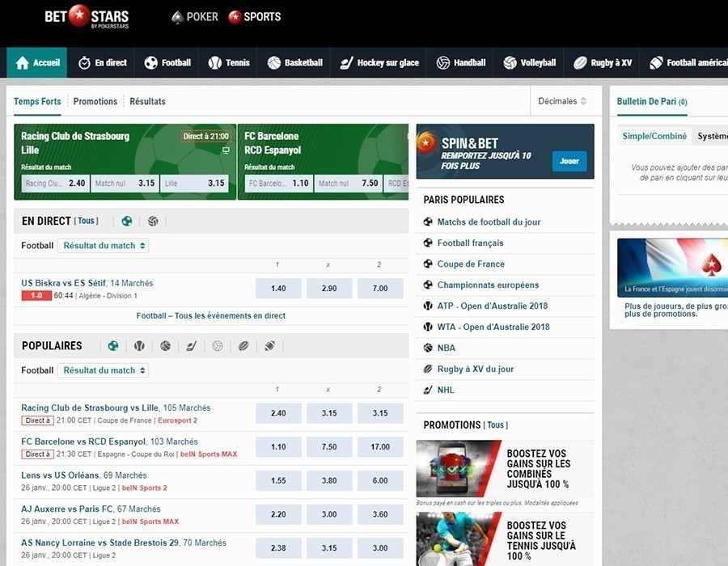Click the BetStars logo
Viewport: 728px width, 566px height.
point(87,17)
